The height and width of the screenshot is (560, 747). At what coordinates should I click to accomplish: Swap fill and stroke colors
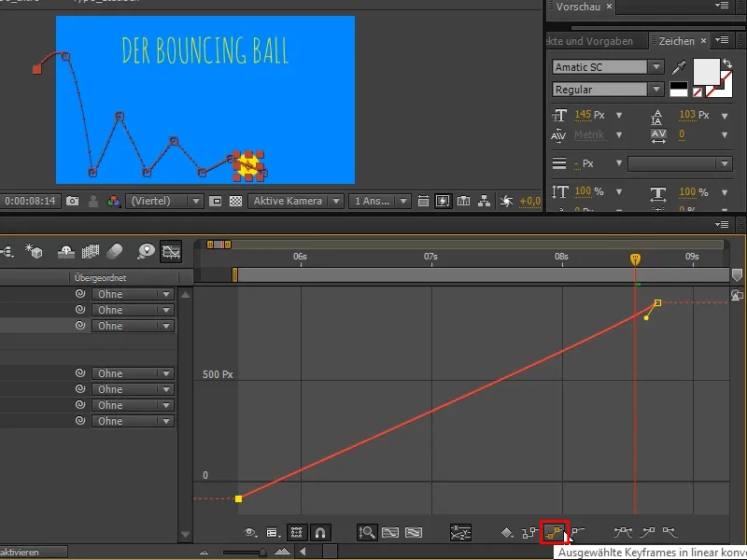[x=727, y=63]
